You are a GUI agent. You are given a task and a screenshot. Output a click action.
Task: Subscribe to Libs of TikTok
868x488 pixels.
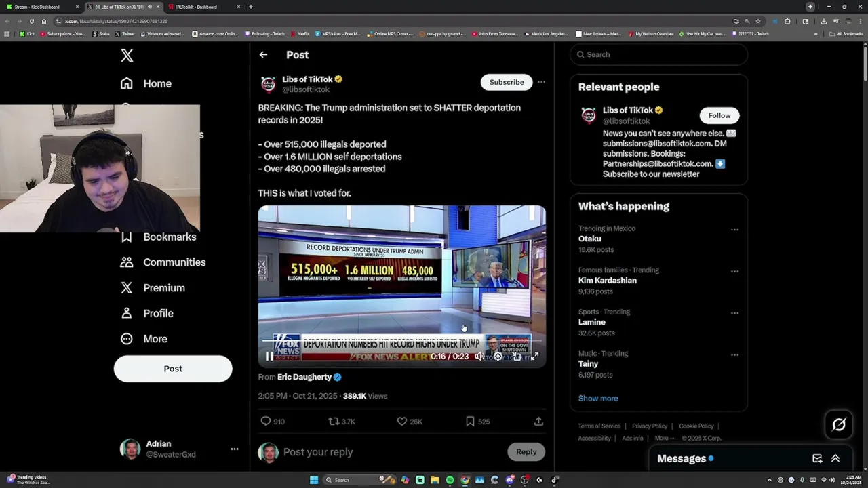pos(507,82)
